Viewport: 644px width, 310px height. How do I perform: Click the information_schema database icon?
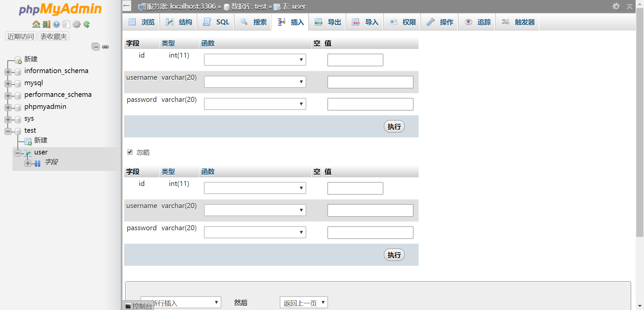click(x=18, y=72)
